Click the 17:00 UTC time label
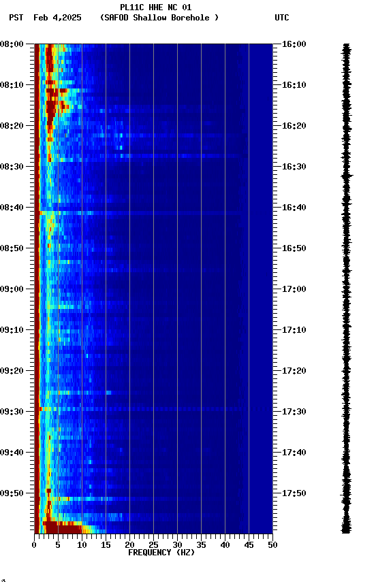 (x=294, y=289)
